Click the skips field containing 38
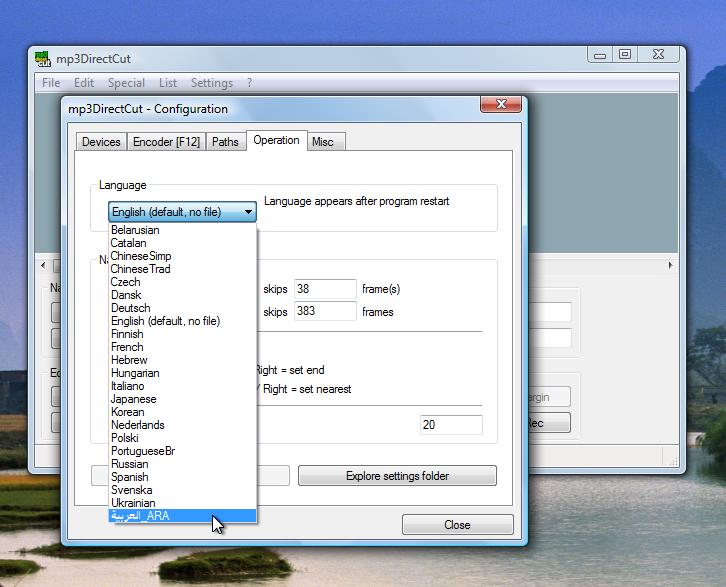 pyautogui.click(x=325, y=289)
